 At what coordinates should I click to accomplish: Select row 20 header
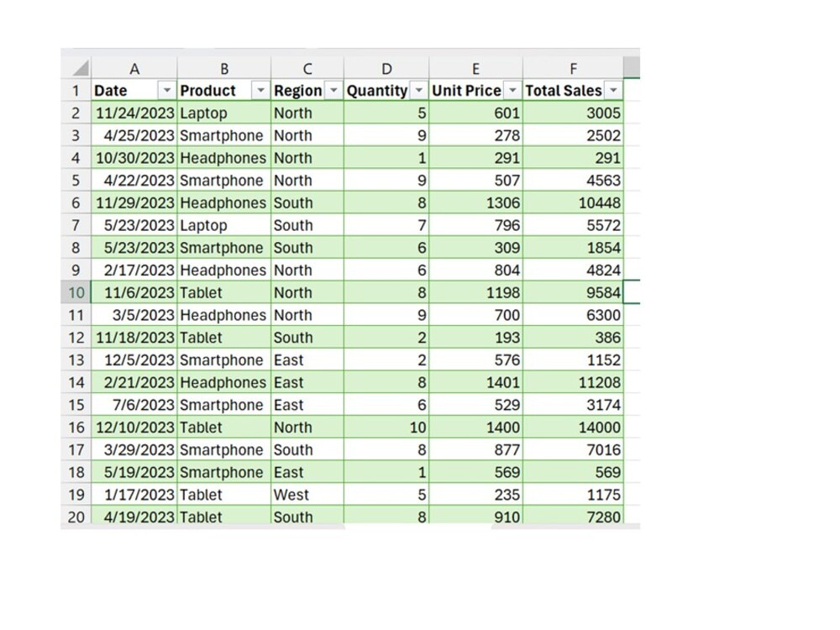click(x=76, y=517)
